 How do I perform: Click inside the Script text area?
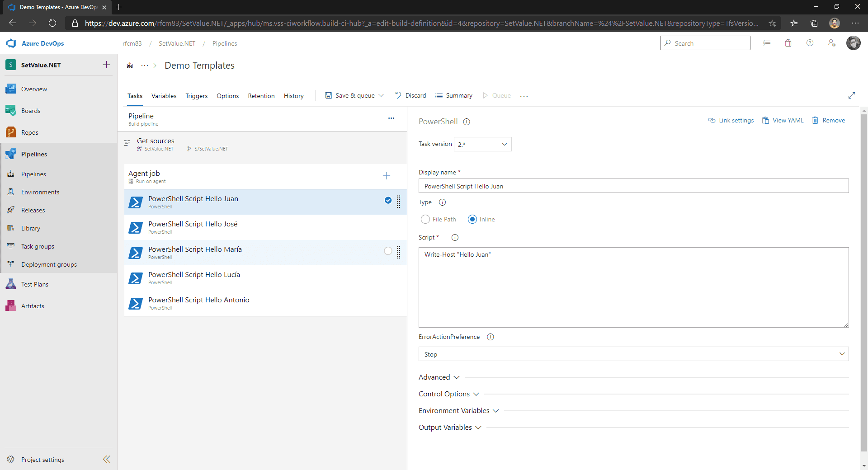click(x=633, y=287)
